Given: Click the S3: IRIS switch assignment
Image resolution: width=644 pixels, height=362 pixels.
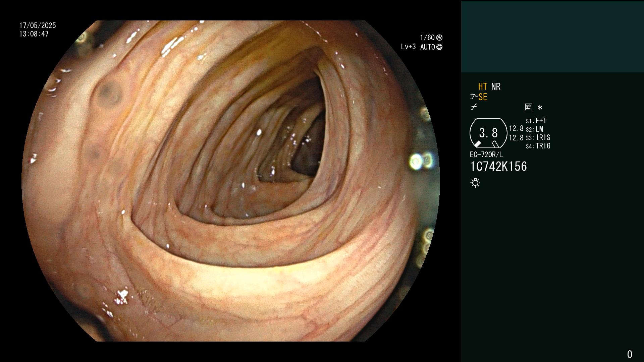Looking at the screenshot, I should pyautogui.click(x=538, y=137).
